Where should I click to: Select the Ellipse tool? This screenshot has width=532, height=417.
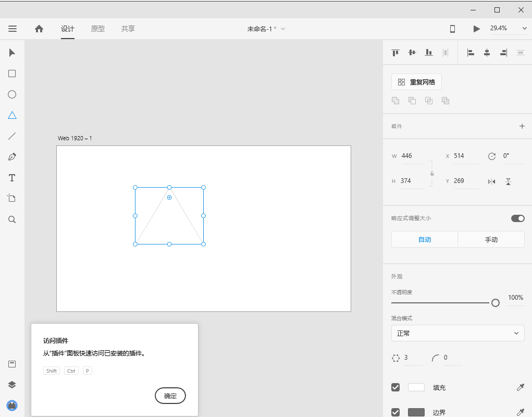point(12,94)
